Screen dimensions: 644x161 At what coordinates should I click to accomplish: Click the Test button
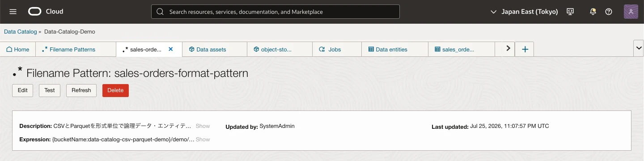click(x=50, y=90)
